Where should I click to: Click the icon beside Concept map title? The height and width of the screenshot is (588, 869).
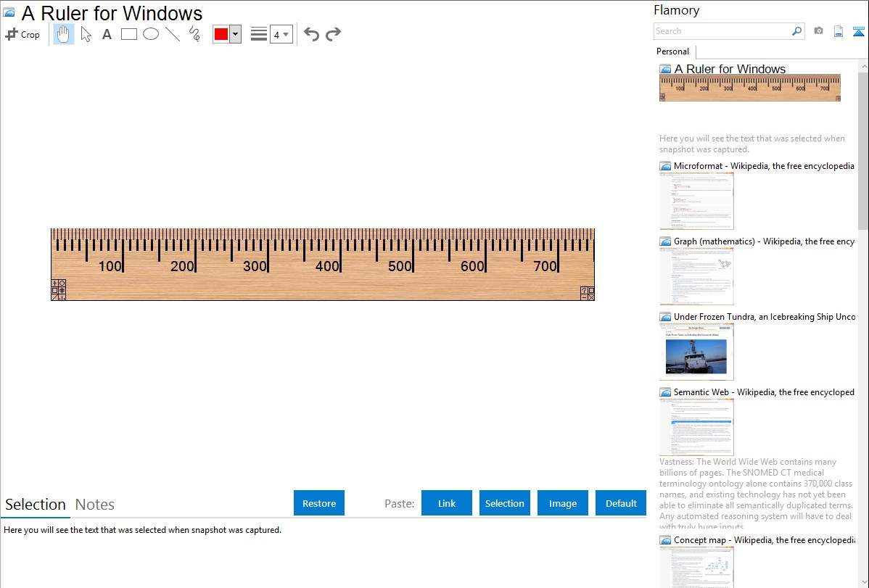pos(666,539)
